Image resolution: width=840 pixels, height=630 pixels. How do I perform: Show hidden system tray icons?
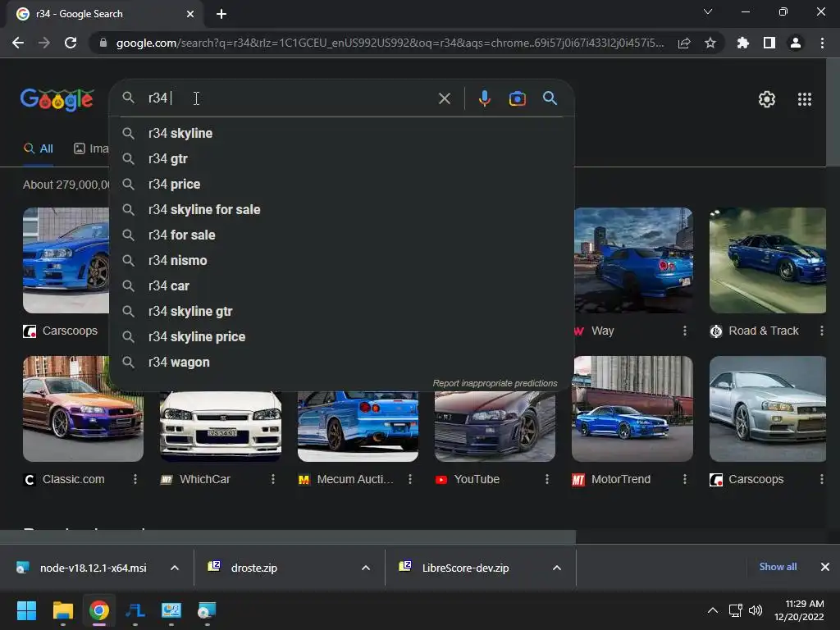[x=713, y=610]
